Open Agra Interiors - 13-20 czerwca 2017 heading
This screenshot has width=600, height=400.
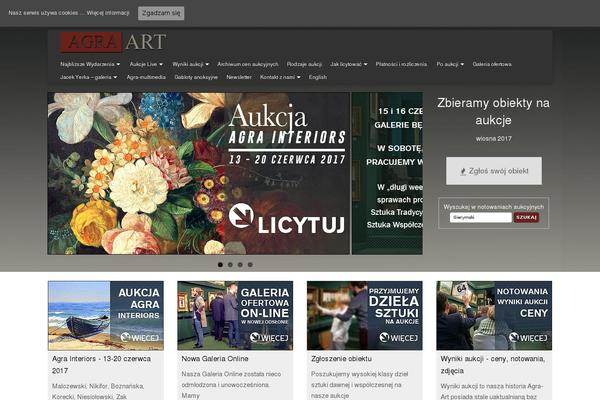pos(101,365)
